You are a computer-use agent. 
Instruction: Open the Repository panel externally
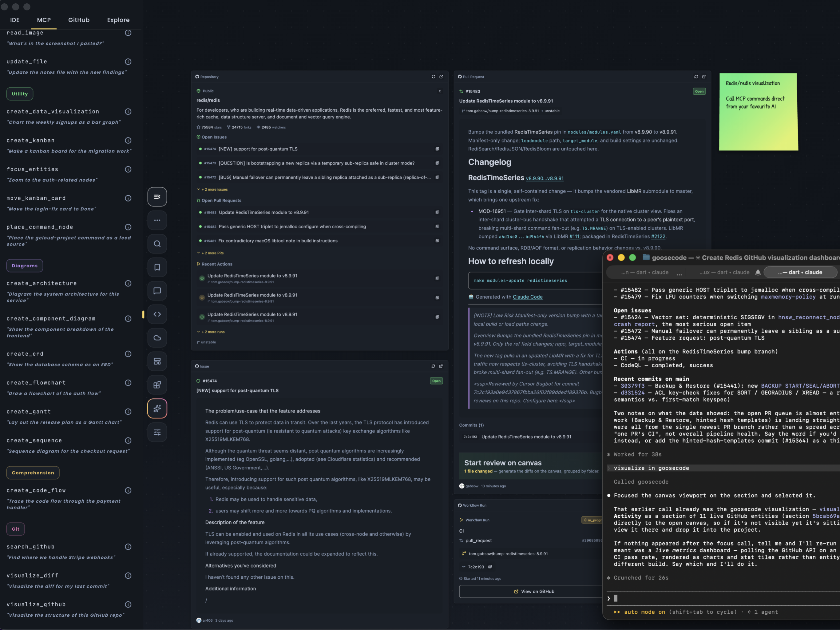click(x=441, y=77)
